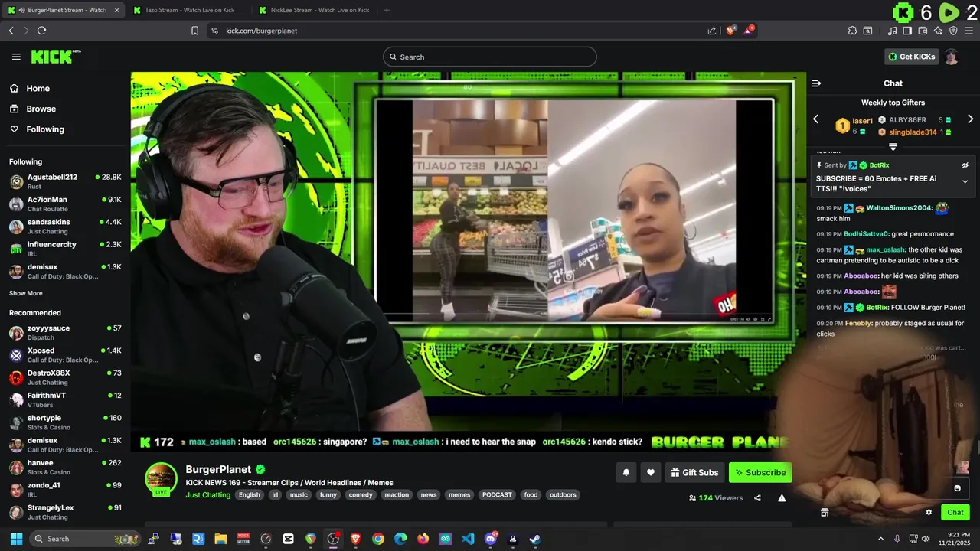Open chat emote picker

point(957,488)
